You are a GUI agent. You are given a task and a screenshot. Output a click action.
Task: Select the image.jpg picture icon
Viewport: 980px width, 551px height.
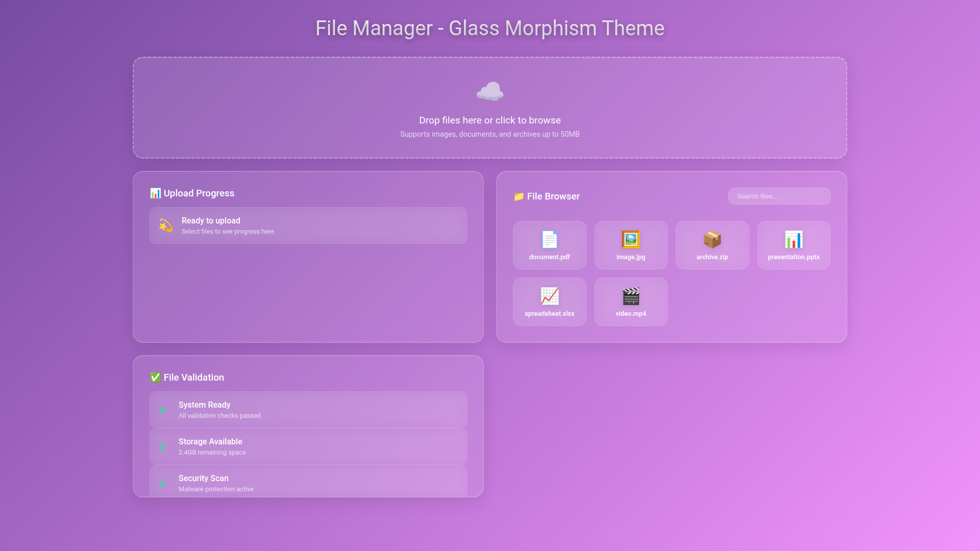point(630,239)
